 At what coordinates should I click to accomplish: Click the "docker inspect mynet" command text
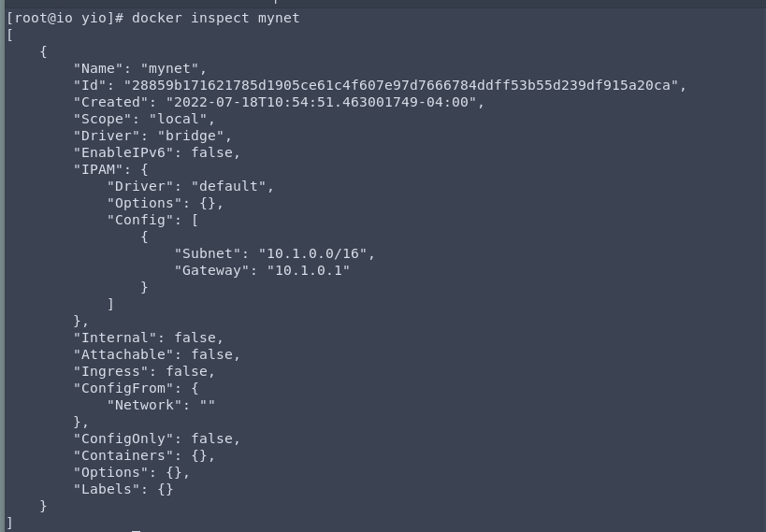tap(215, 18)
